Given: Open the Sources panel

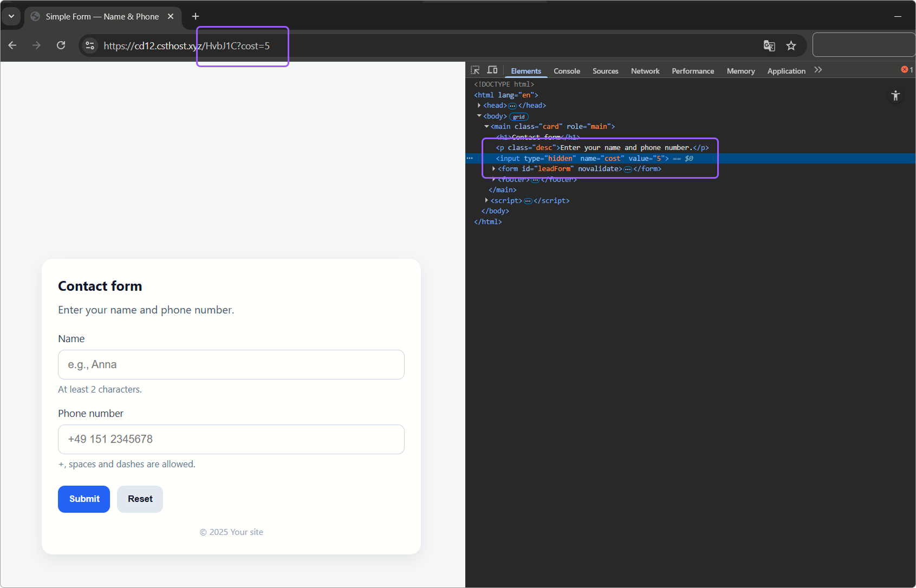Looking at the screenshot, I should point(605,71).
